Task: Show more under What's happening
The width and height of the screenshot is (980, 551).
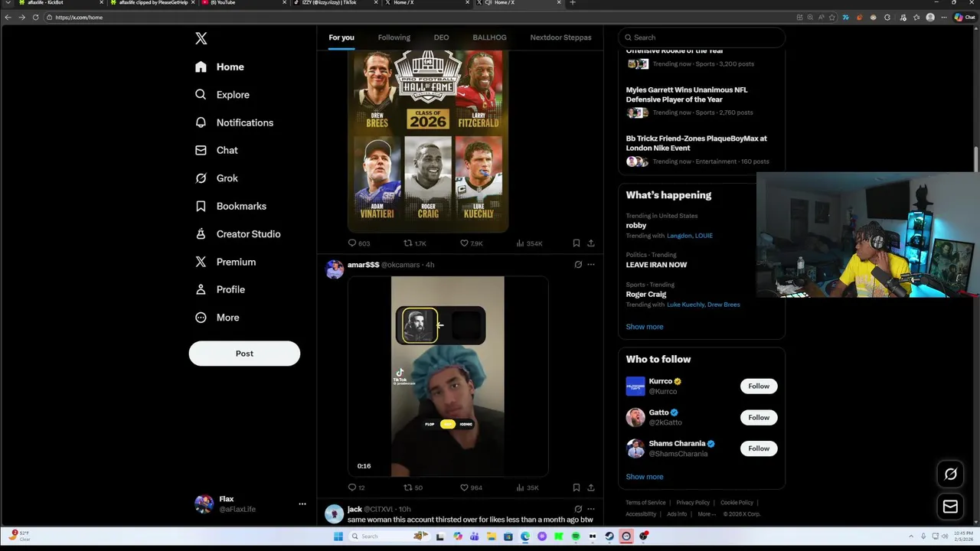Action: [645, 327]
